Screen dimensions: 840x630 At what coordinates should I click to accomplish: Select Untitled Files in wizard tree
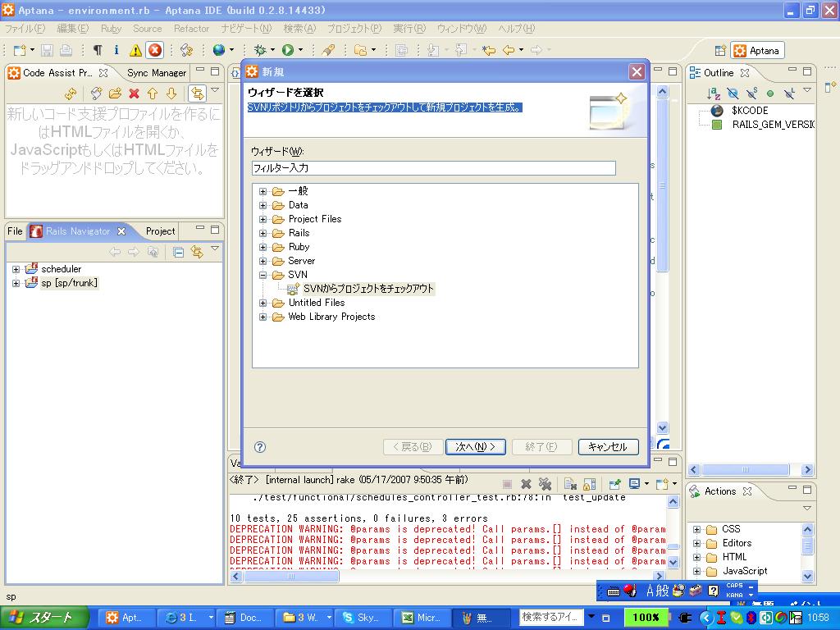[x=317, y=303]
